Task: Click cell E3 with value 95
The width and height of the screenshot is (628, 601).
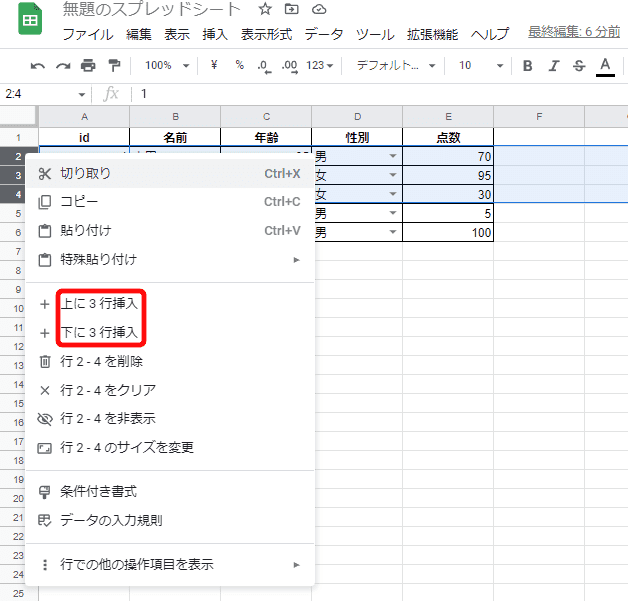Action: (x=448, y=175)
